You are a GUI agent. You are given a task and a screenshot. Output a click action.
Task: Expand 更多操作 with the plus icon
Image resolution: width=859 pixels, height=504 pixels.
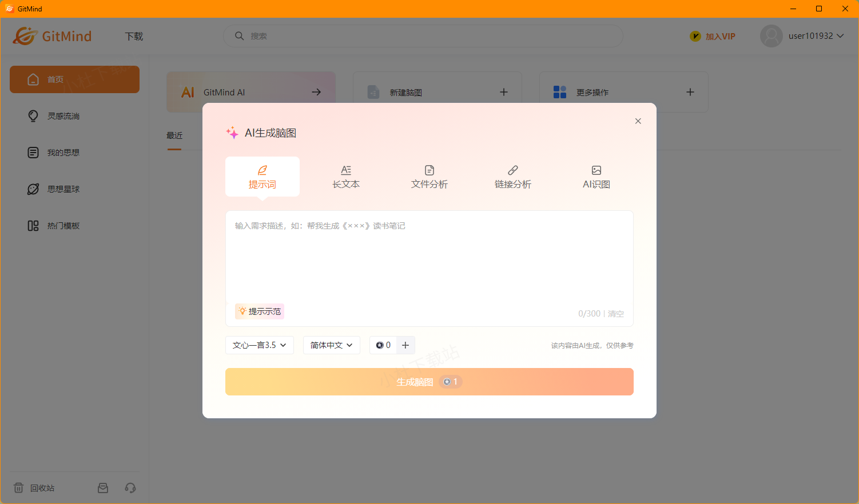point(690,92)
